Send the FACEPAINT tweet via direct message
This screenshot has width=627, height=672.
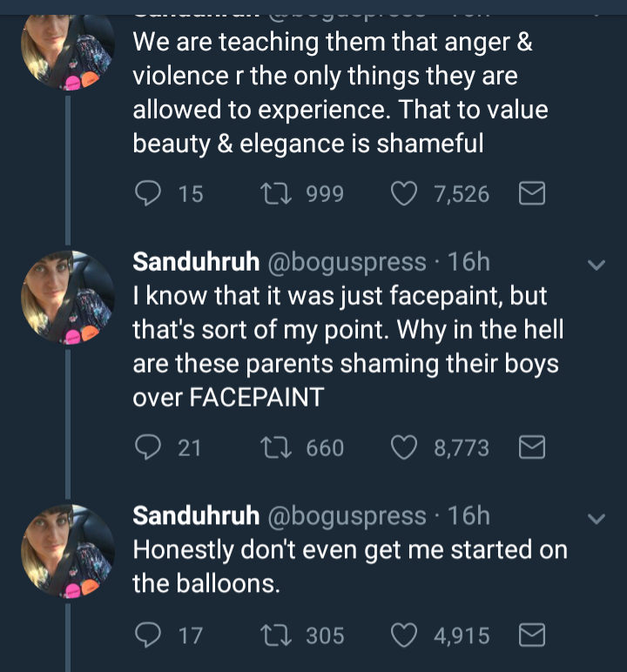tap(531, 447)
